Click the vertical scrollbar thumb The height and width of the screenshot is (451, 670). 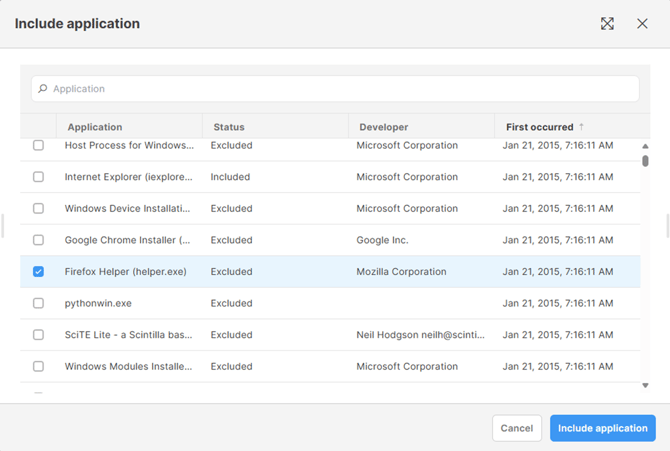point(645,160)
